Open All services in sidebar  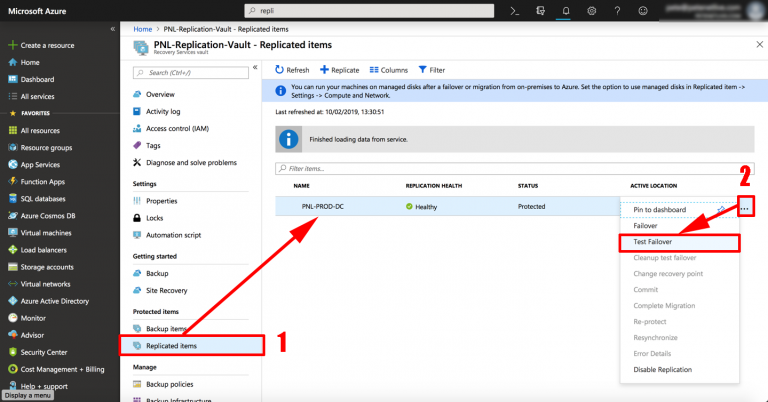31,96
